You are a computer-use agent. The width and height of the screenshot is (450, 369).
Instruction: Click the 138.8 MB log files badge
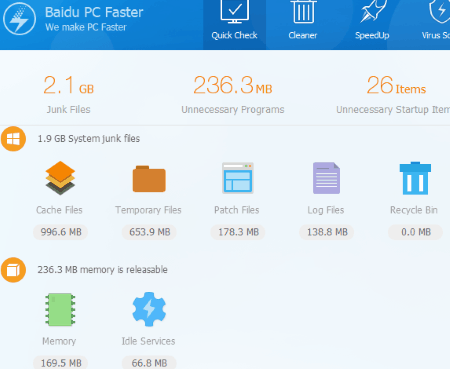point(327,232)
